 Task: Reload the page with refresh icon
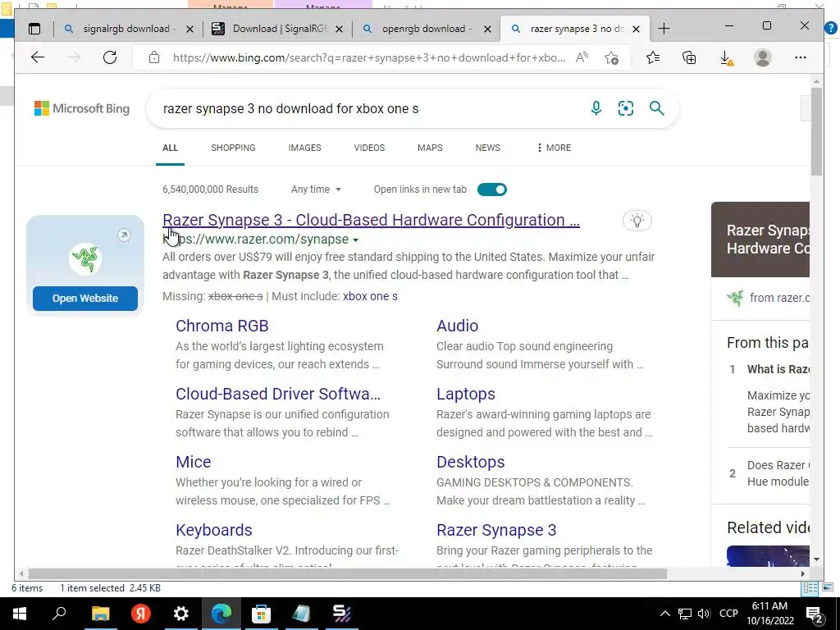[x=110, y=57]
